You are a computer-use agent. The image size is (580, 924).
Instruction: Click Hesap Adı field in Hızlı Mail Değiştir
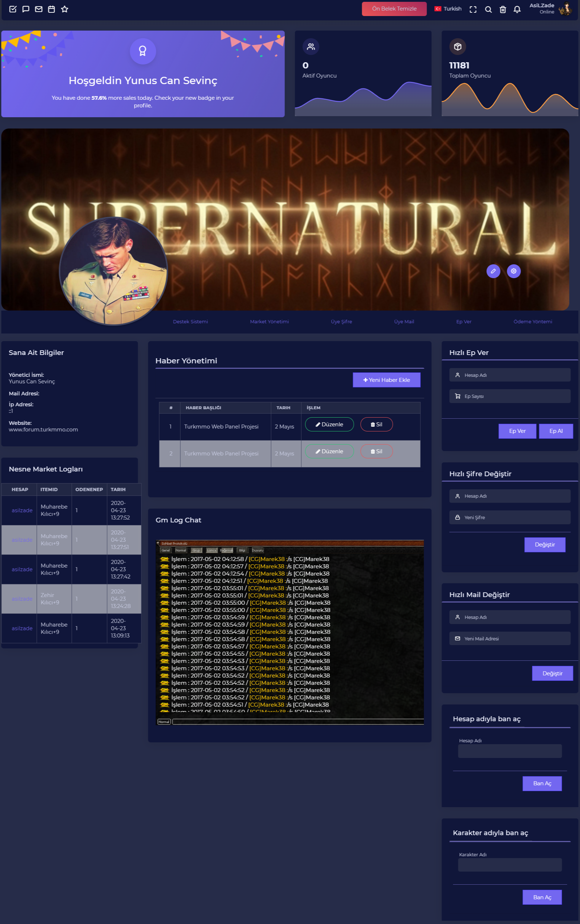point(510,617)
